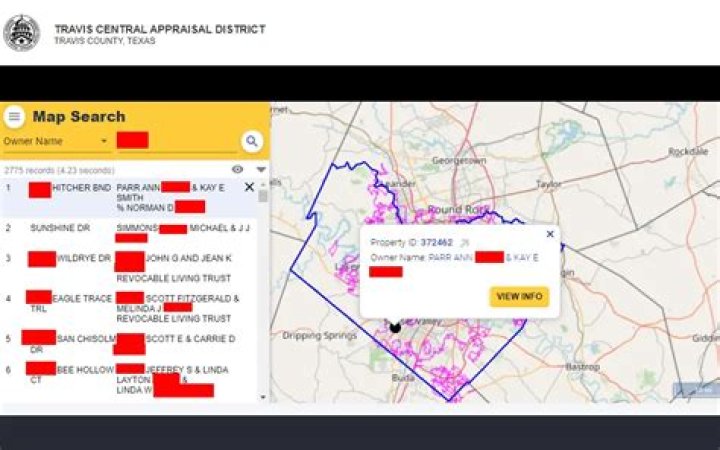720x450 pixels.
Task: Click the 2775 records count text
Action: pos(59,170)
